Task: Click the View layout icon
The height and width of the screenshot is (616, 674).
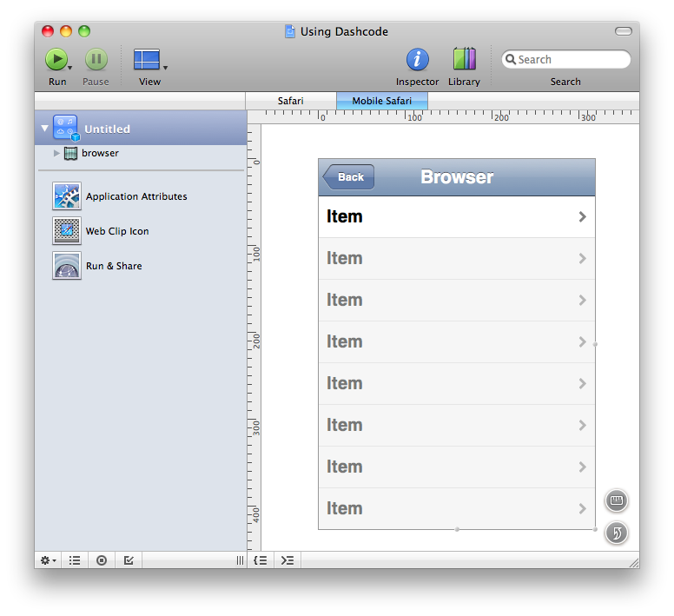Action: (147, 59)
